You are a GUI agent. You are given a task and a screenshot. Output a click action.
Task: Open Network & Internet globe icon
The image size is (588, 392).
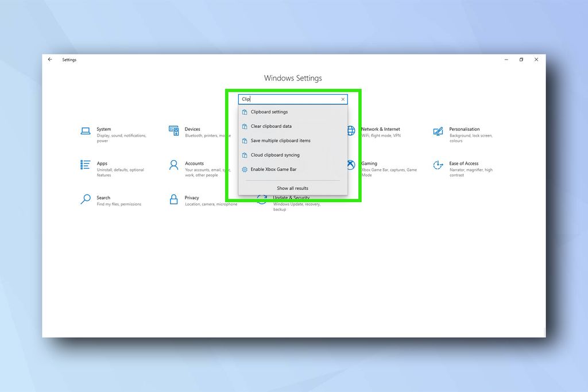click(x=350, y=131)
